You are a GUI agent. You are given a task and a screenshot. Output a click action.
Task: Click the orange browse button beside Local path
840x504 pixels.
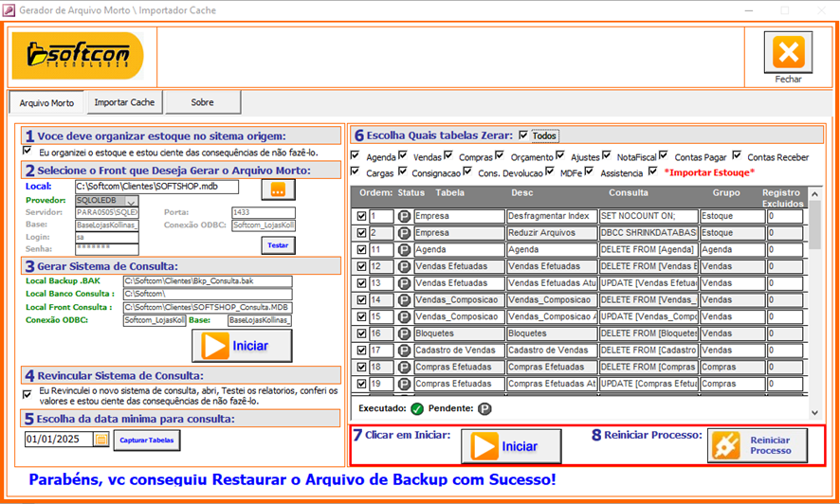tap(278, 189)
